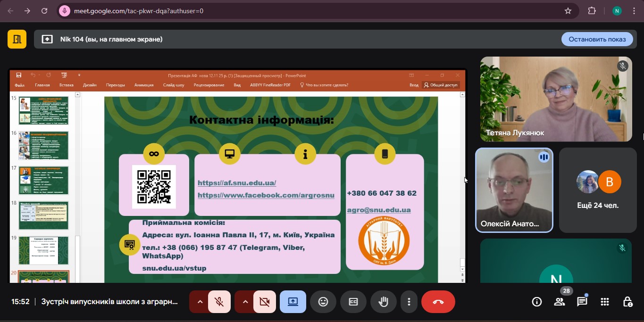This screenshot has width=644, height=322.
Task: Open the 'Дизайн' ribbon tab in PowerPoint
Action: 90,85
